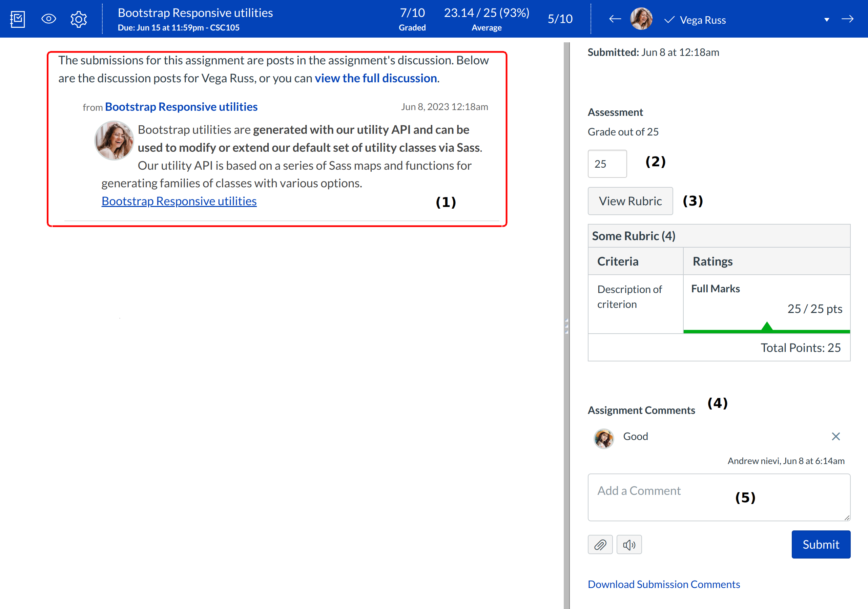Click the media comment speaker icon

(x=629, y=544)
